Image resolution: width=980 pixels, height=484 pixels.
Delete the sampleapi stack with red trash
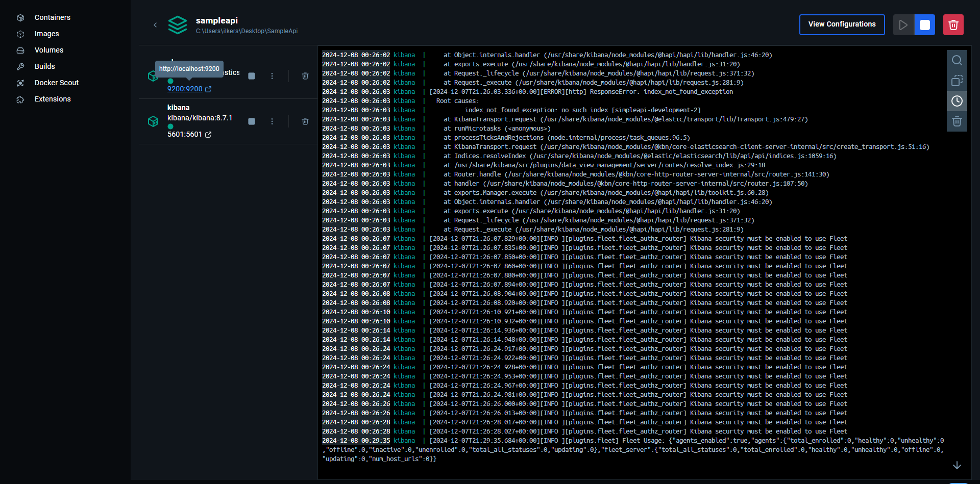pos(953,25)
